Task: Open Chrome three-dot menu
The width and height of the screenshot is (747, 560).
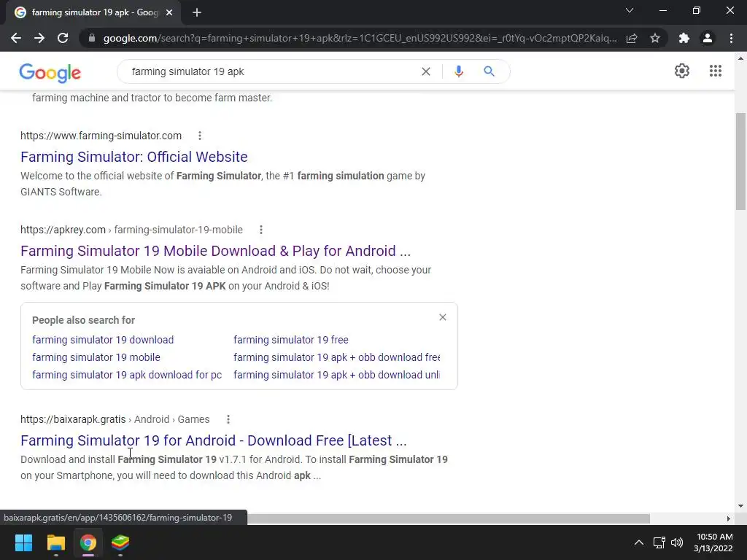Action: click(x=731, y=38)
